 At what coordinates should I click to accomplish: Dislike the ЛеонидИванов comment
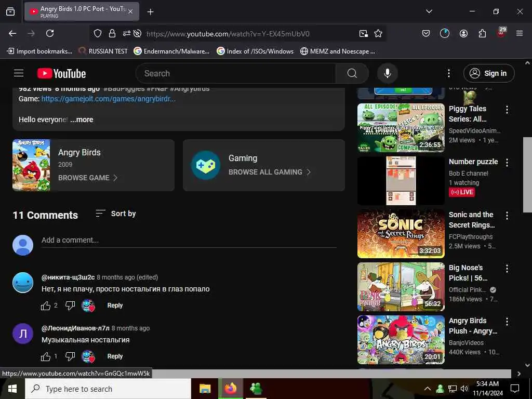coord(70,356)
